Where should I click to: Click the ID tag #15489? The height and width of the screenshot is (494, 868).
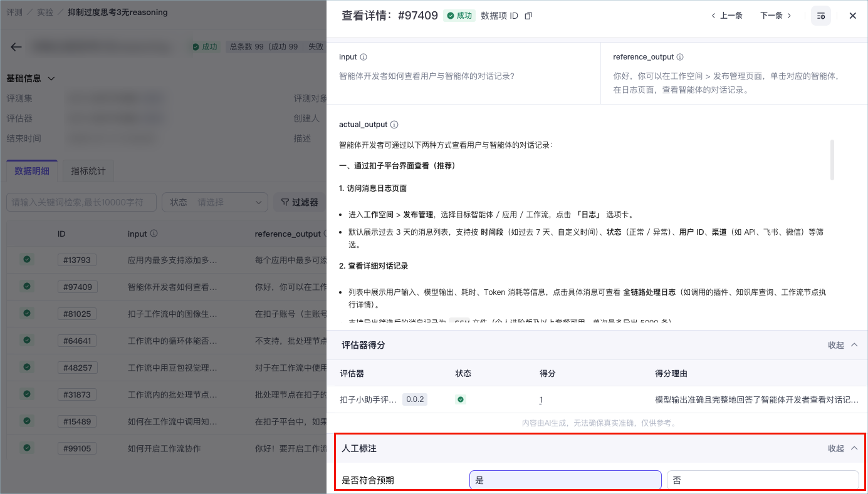pyautogui.click(x=76, y=421)
